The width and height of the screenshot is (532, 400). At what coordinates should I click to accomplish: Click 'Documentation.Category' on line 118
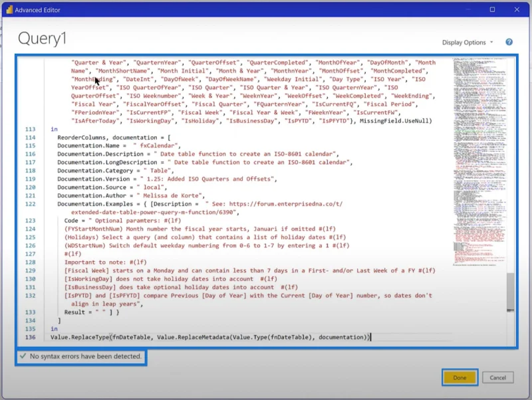tap(95, 171)
